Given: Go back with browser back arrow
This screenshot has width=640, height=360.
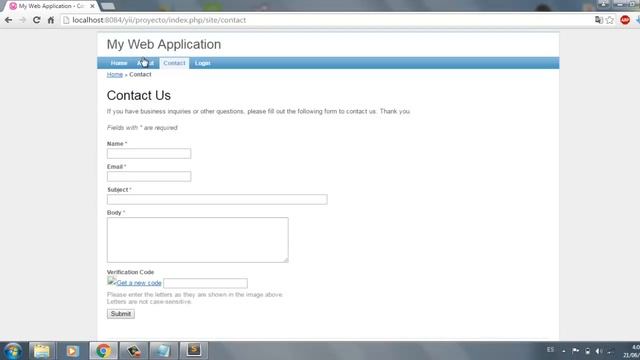Looking at the screenshot, I should 8,20.
